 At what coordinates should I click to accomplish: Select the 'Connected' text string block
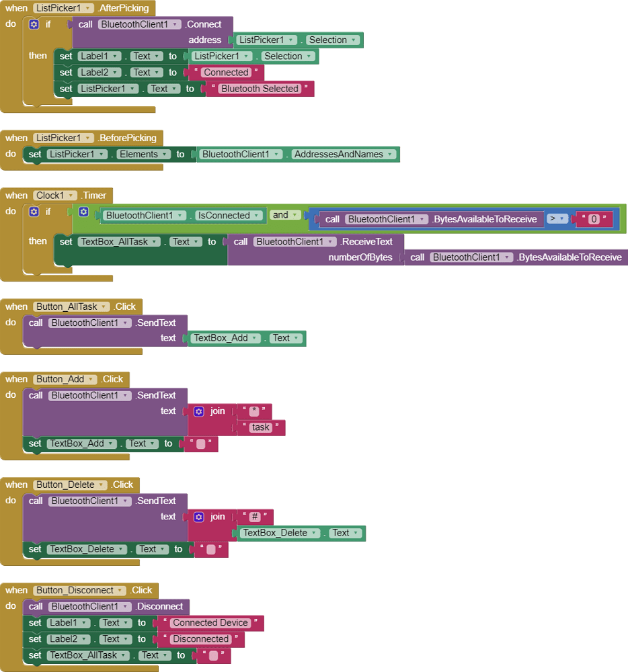225,72
